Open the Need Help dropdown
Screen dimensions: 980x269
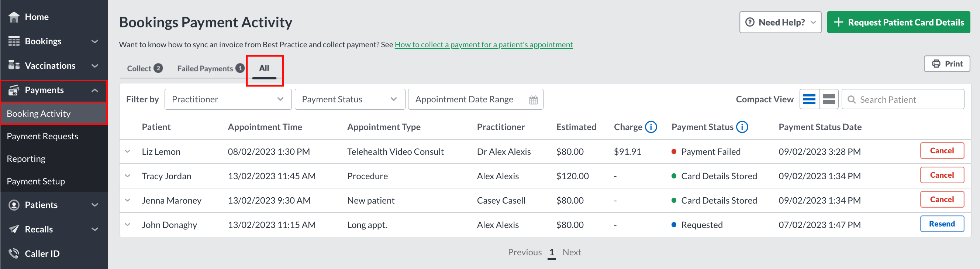point(780,23)
